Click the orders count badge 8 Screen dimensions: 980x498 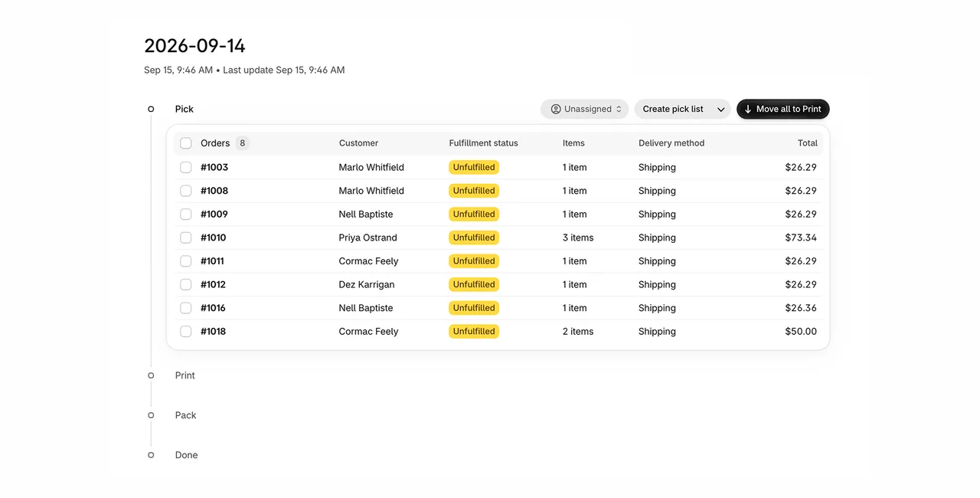pyautogui.click(x=242, y=143)
